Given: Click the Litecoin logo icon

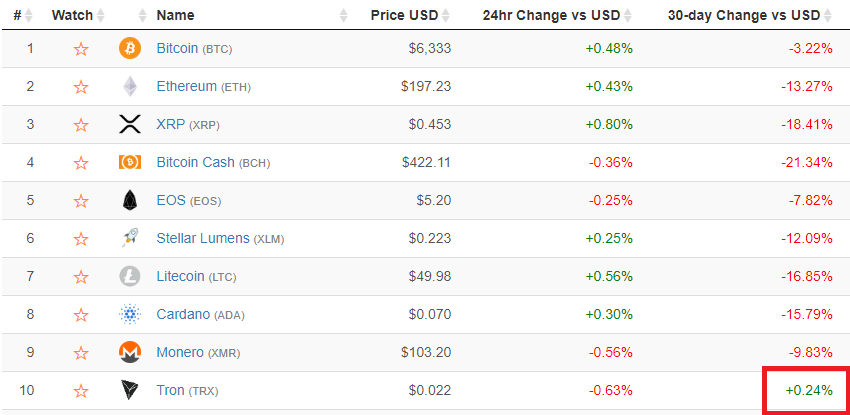Looking at the screenshot, I should 130,276.
